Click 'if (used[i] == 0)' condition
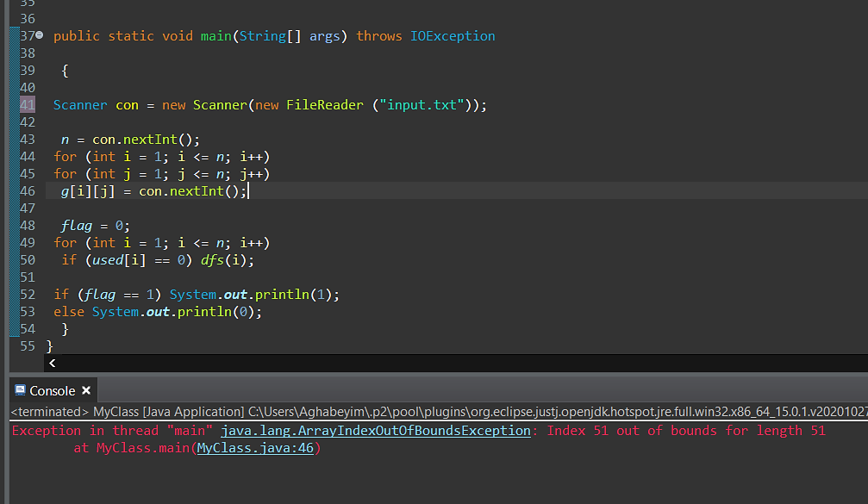Image resolution: width=868 pixels, height=504 pixels. coord(127,260)
